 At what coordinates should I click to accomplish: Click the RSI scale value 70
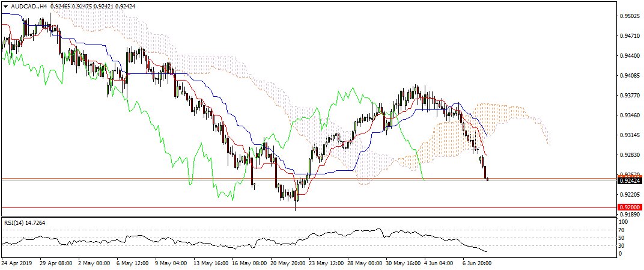[624, 230]
